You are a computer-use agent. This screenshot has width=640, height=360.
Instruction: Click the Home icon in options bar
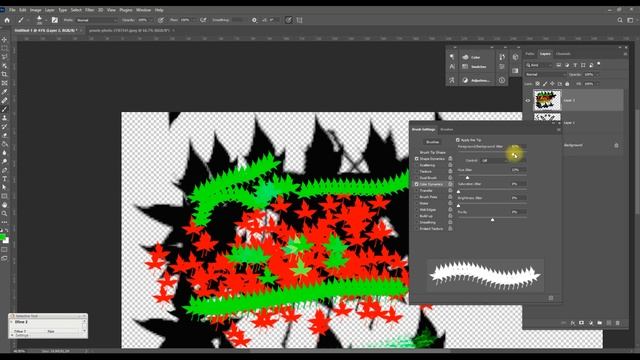coord(7,20)
